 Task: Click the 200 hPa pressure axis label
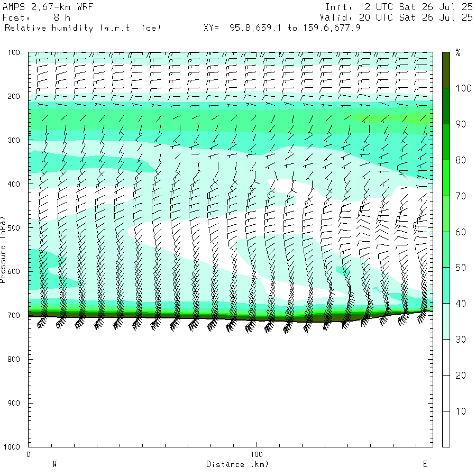tap(14, 96)
